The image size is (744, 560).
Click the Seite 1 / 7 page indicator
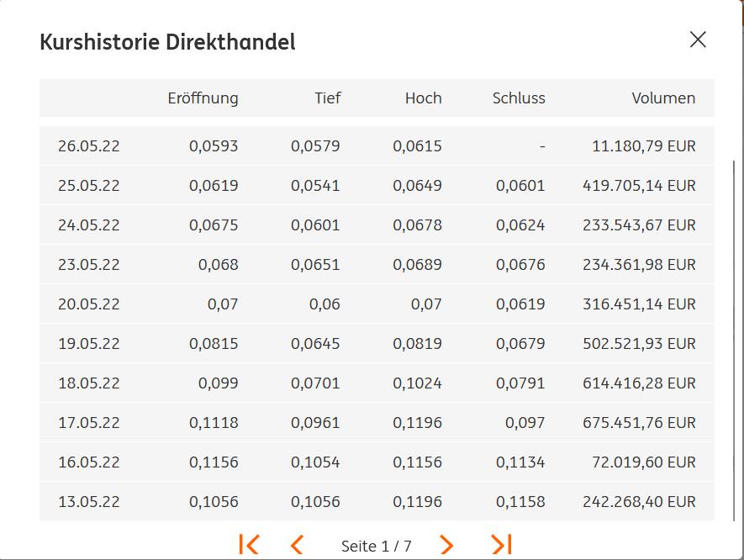[375, 546]
